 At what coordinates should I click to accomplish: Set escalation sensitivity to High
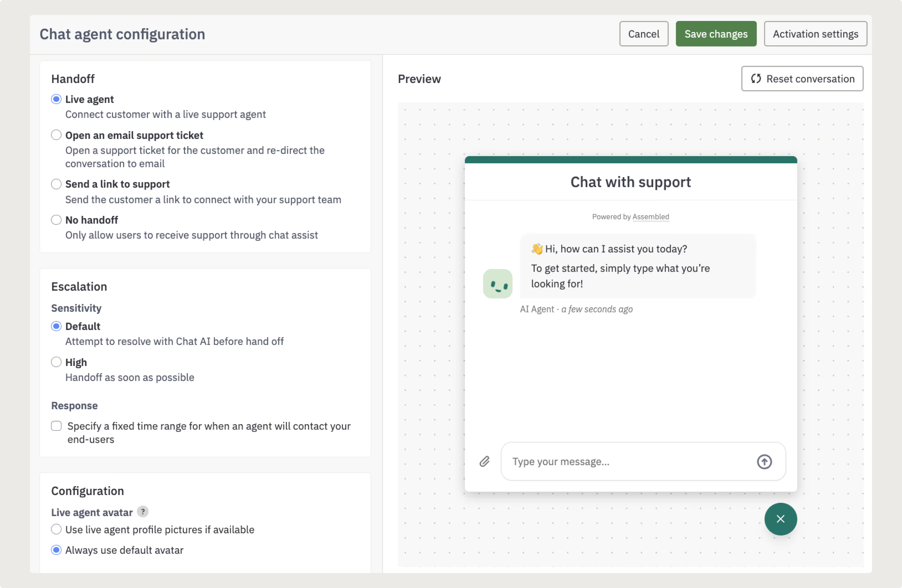(x=56, y=362)
